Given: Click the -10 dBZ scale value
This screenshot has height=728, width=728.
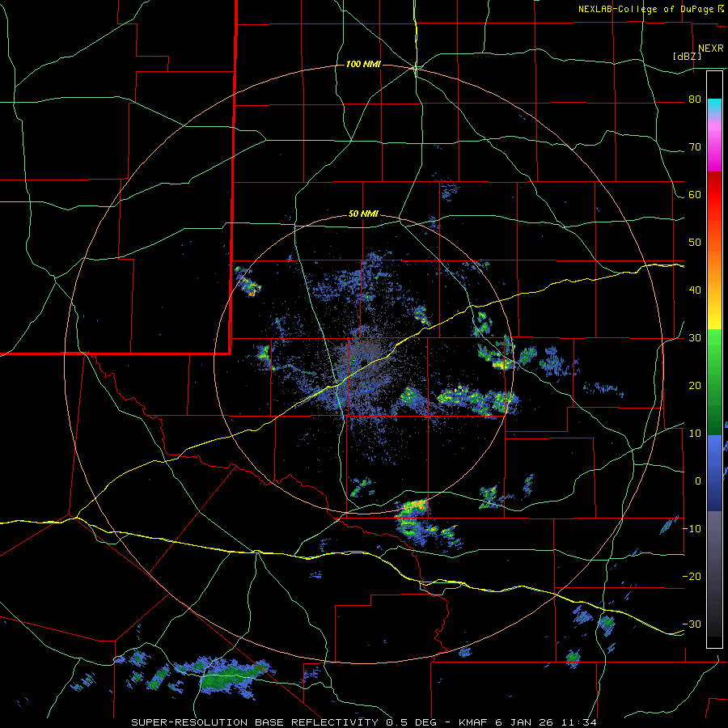Looking at the screenshot, I should pyautogui.click(x=692, y=529).
